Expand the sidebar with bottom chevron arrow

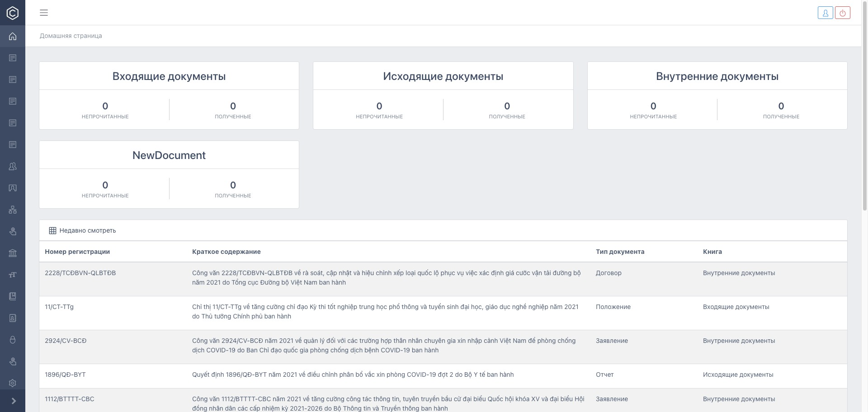[13, 401]
